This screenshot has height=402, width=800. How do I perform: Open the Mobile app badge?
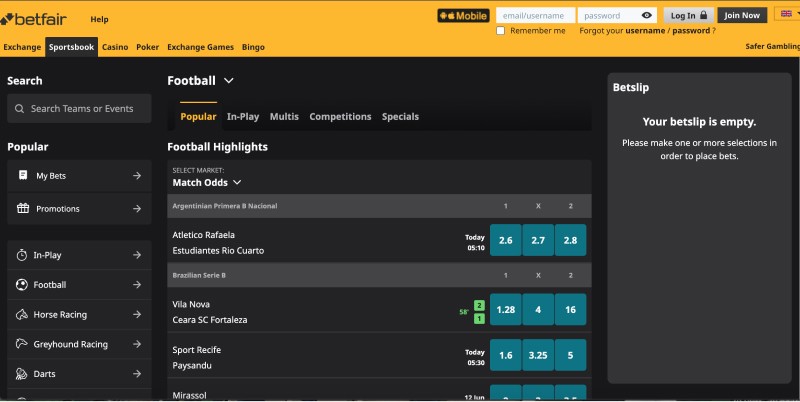pos(463,16)
